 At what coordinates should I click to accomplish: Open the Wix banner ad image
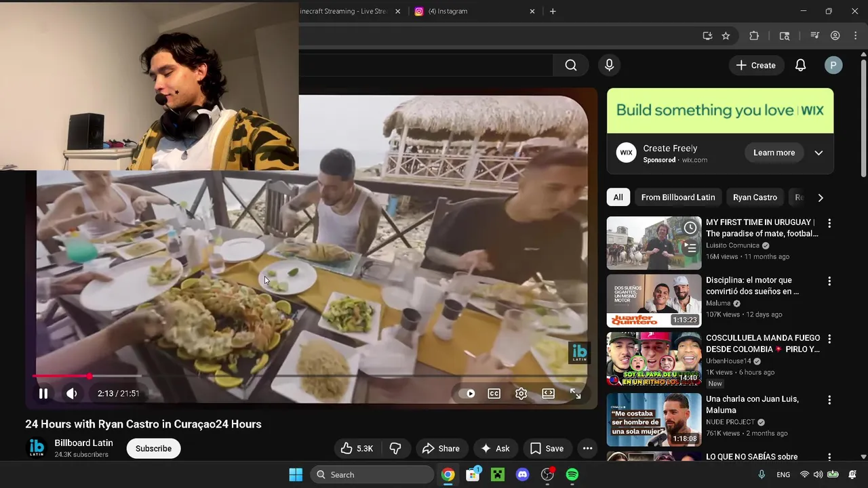[720, 110]
